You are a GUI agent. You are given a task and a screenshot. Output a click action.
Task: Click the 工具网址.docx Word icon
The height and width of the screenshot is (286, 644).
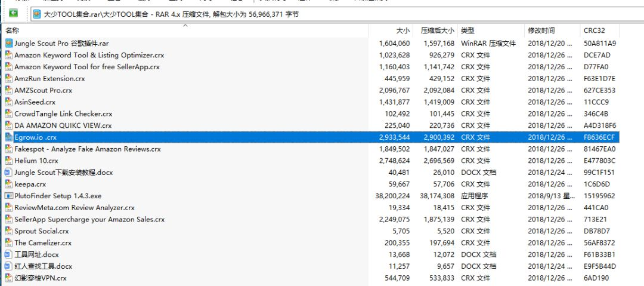pos(8,254)
